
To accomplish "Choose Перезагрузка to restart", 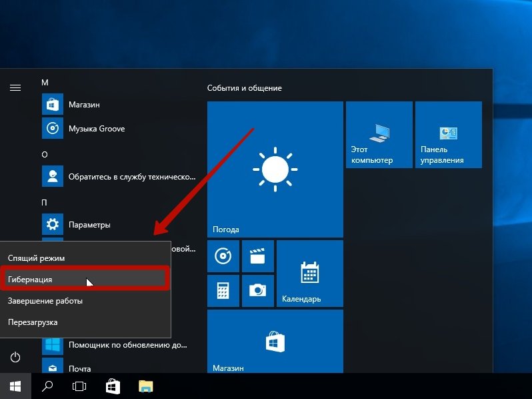I will click(85, 322).
